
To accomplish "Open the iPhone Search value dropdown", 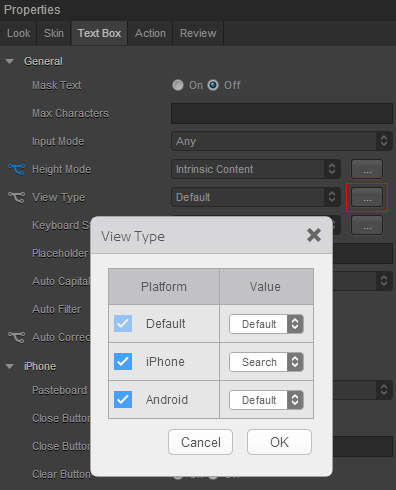I will [266, 362].
